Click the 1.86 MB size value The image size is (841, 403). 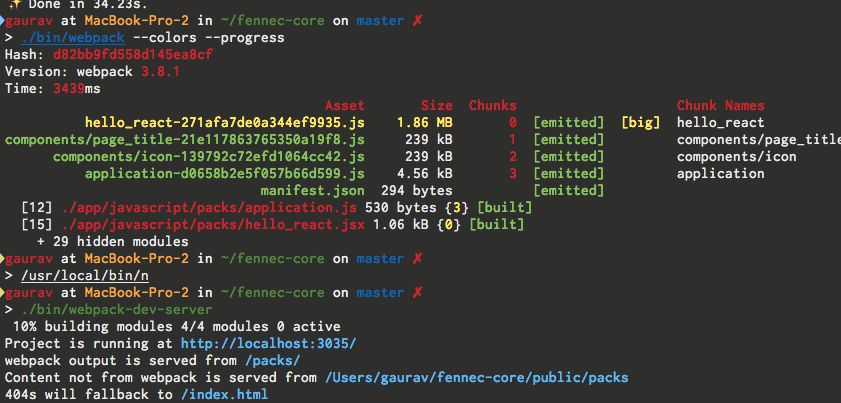click(425, 123)
